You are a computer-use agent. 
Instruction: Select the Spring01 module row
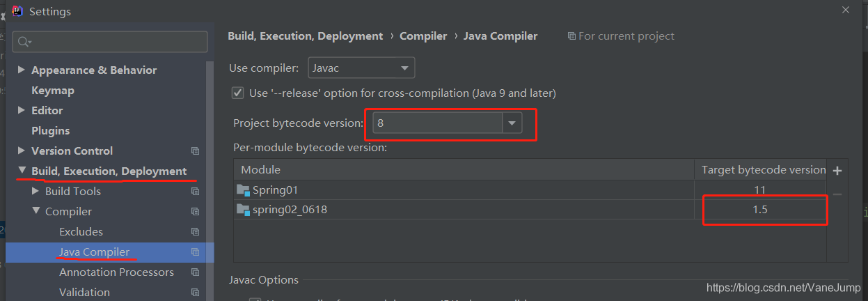529,190
